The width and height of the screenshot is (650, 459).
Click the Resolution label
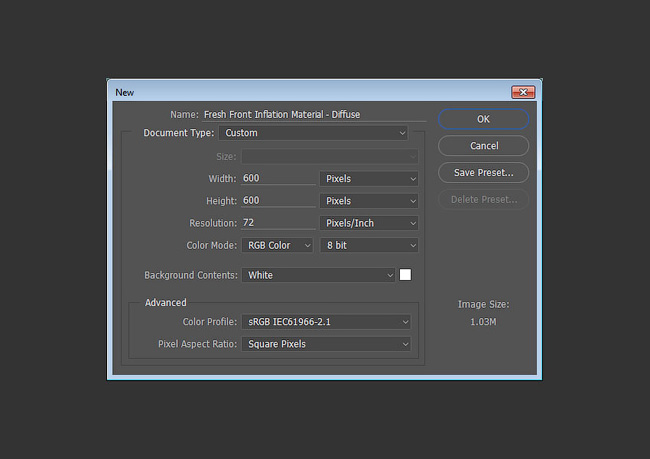pos(213,223)
